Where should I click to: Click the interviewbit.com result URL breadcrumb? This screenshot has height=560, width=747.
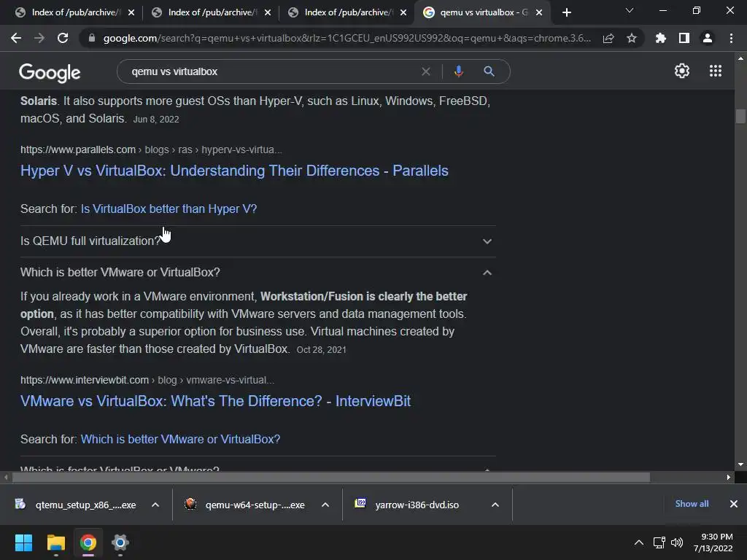click(147, 380)
